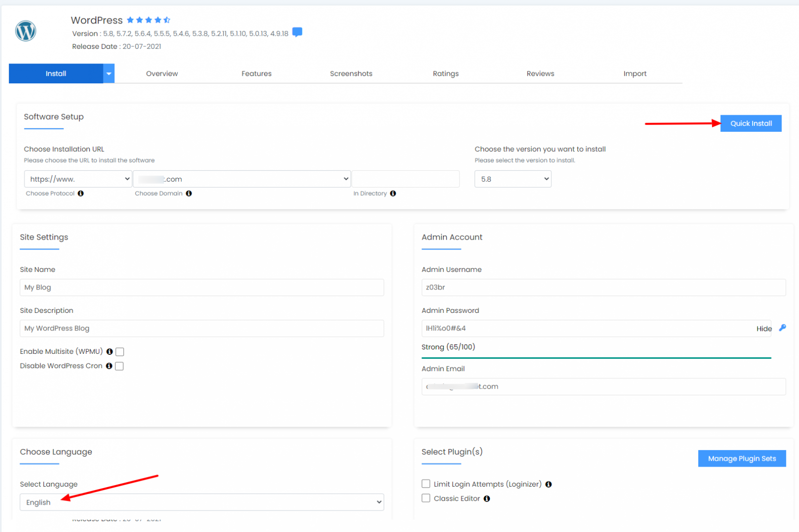This screenshot has height=532, width=799.
Task: Click the version list text starting 5.8, 5.7.2
Action: 196,33
